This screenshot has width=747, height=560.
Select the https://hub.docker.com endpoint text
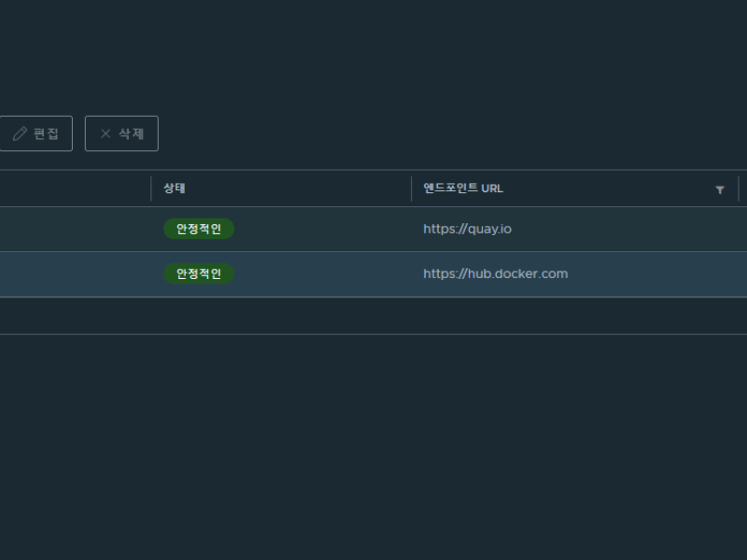pyautogui.click(x=496, y=273)
